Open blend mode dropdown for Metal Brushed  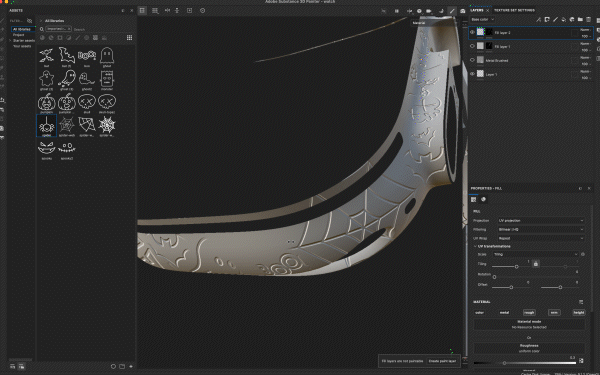[x=585, y=57]
